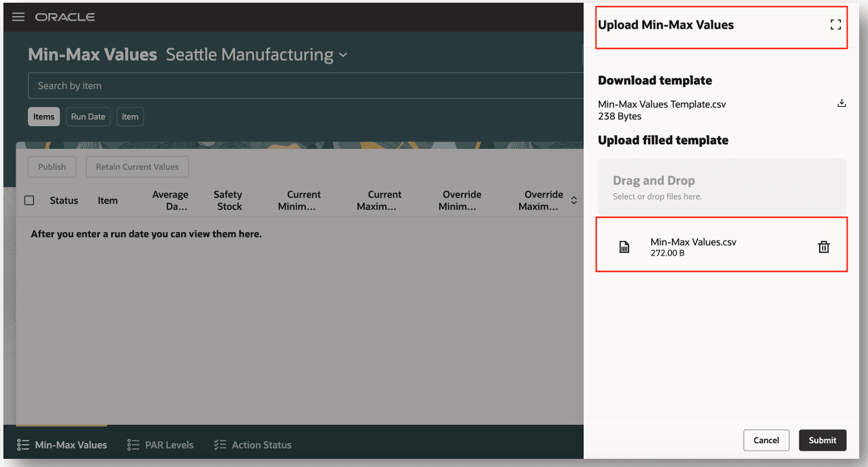The image size is (868, 467).
Task: Toggle the Run Date filter chip
Action: pyautogui.click(x=88, y=116)
